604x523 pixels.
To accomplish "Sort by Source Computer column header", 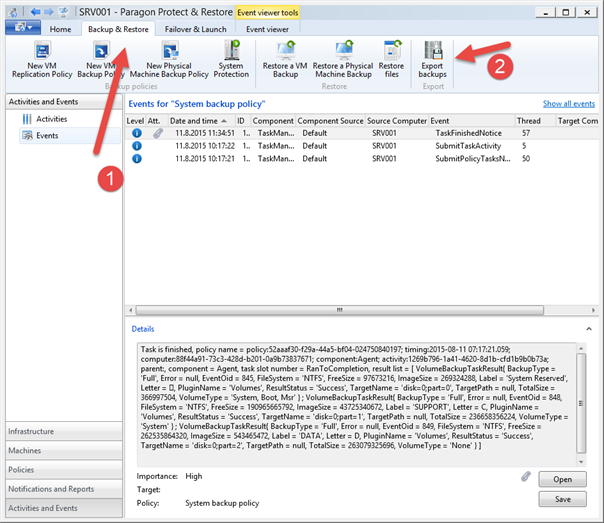I will [397, 121].
